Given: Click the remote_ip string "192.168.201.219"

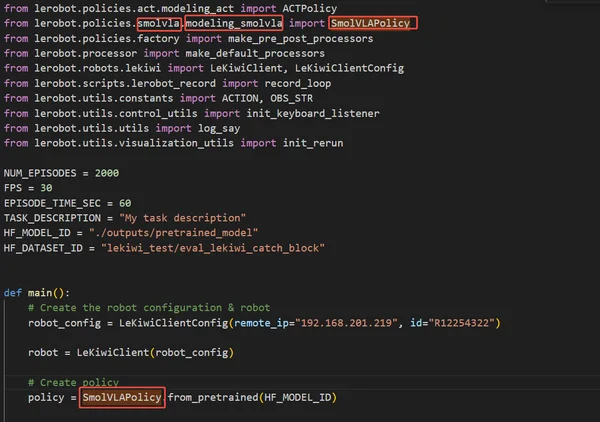Looking at the screenshot, I should (346, 323).
